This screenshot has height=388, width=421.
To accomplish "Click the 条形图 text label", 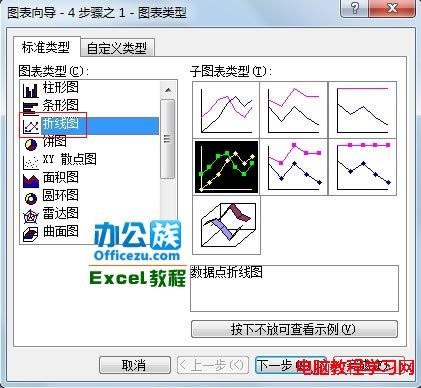I will (61, 106).
